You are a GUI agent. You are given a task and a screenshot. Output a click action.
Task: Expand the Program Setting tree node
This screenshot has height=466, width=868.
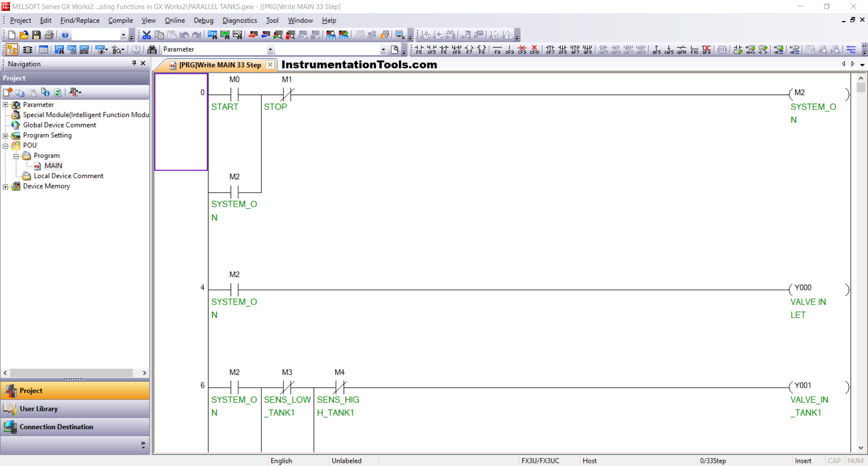5,136
